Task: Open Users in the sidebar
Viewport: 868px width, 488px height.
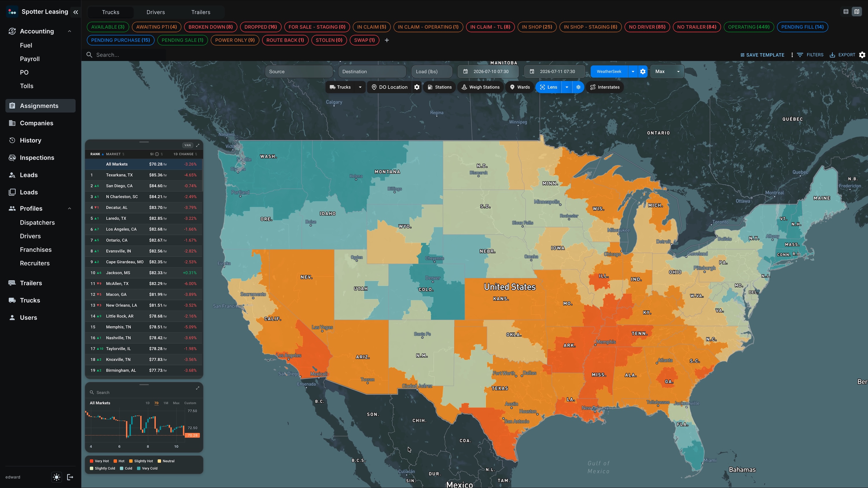Action: pos(41,318)
